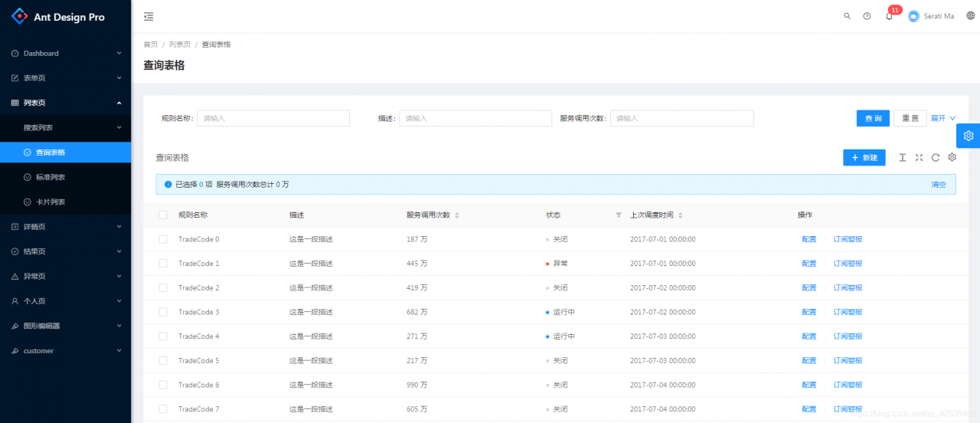This screenshot has height=423, width=980.
Task: Expand the Dashboard sidebar menu
Action: coord(66,53)
